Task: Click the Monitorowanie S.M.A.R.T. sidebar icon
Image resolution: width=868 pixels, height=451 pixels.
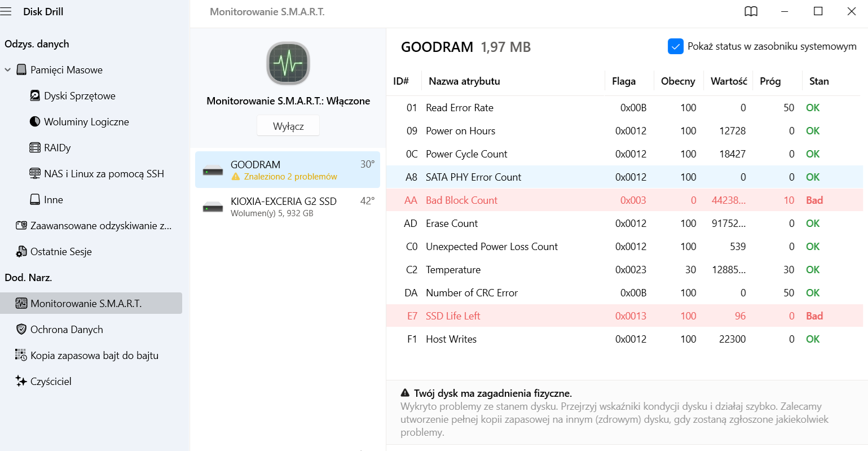Action: pyautogui.click(x=21, y=304)
